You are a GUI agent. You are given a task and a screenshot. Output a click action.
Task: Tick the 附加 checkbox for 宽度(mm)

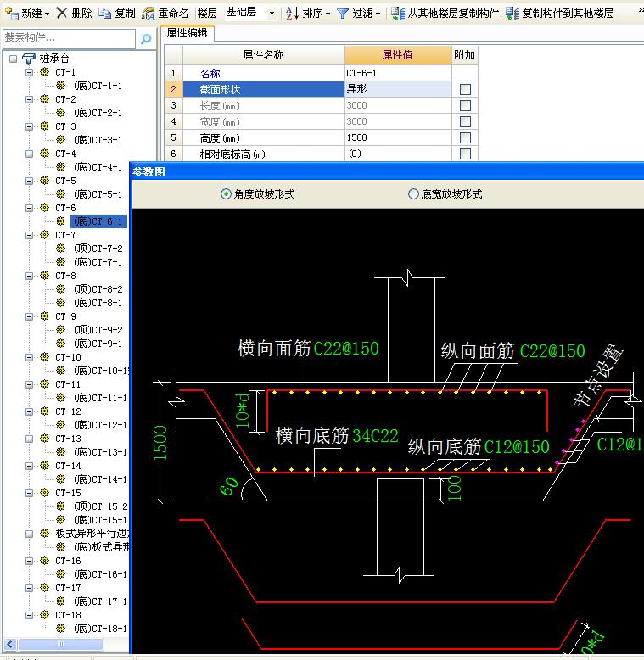tap(465, 121)
